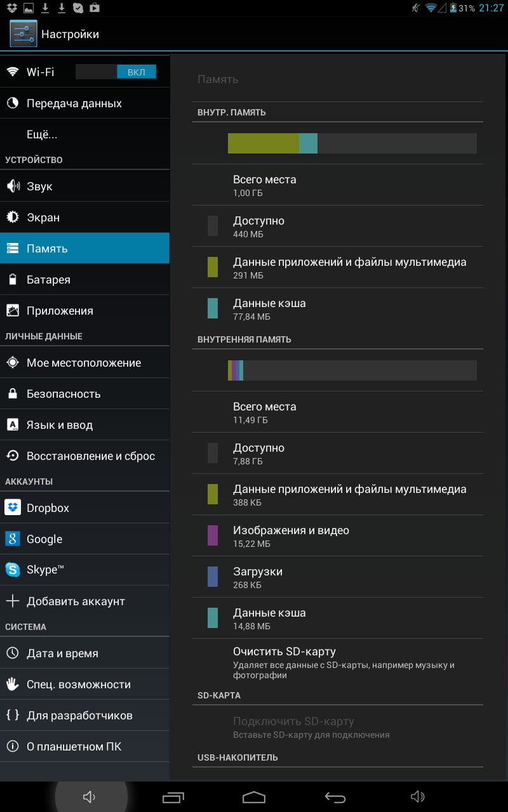The image size is (508, 812).
Task: Open Изображения и видео 15,22 МБ row
Action: (338, 535)
